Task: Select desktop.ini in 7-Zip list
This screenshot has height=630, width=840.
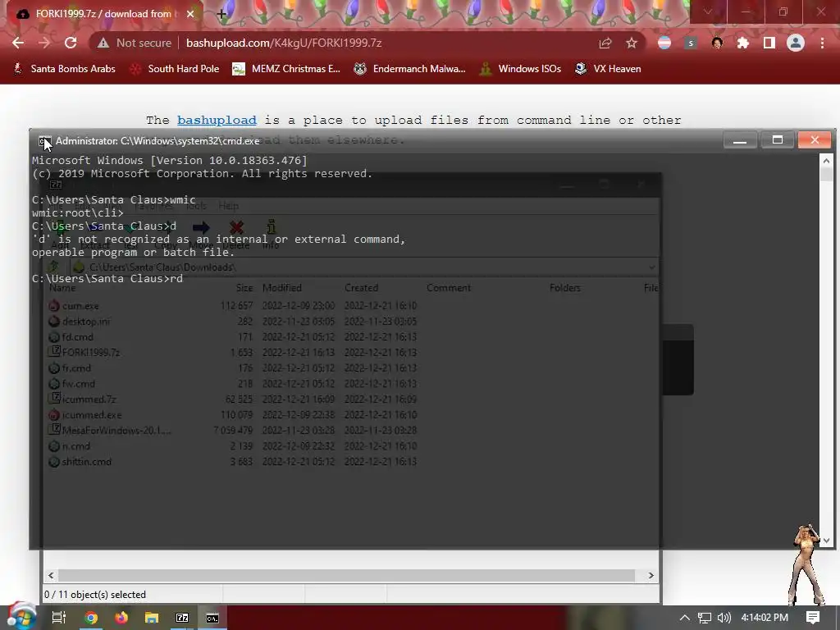Action: [x=86, y=322]
